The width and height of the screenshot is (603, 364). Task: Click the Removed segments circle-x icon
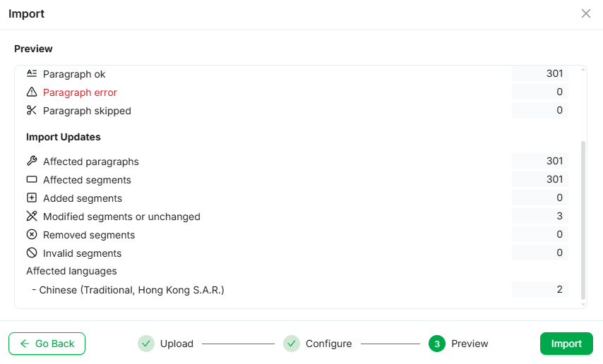31,235
